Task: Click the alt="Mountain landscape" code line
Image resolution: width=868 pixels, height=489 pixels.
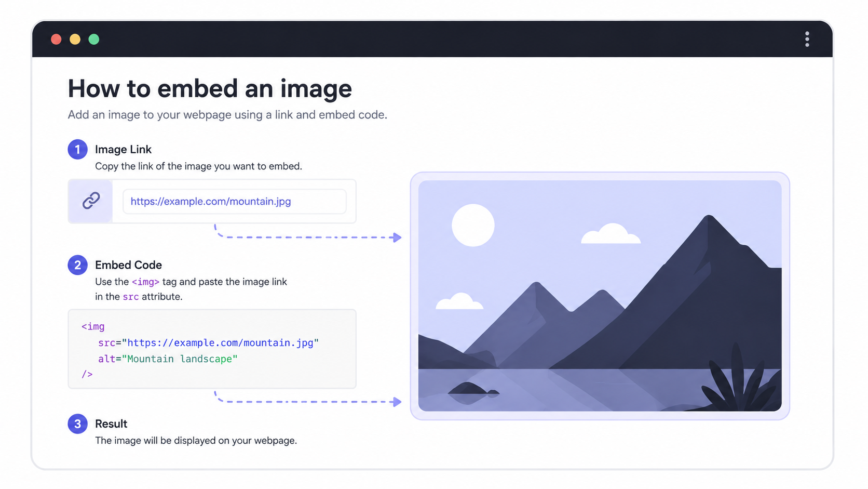Action: (x=168, y=359)
